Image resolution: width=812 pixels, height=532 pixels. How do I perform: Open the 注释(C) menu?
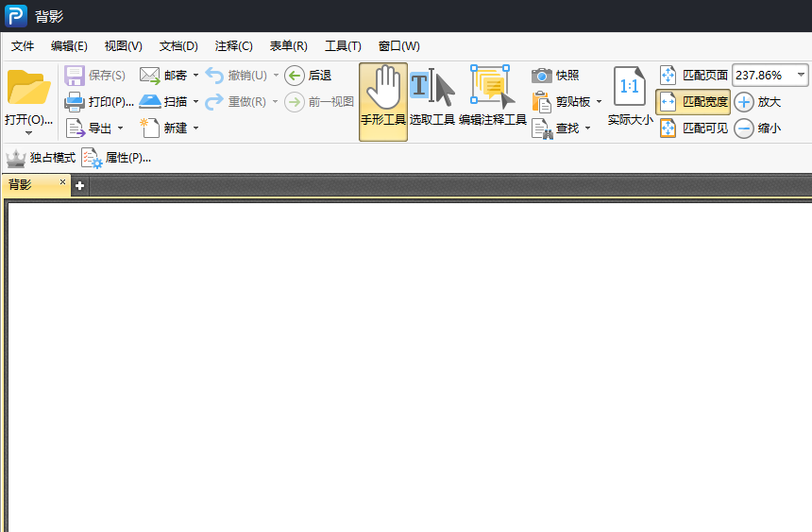pyautogui.click(x=234, y=46)
